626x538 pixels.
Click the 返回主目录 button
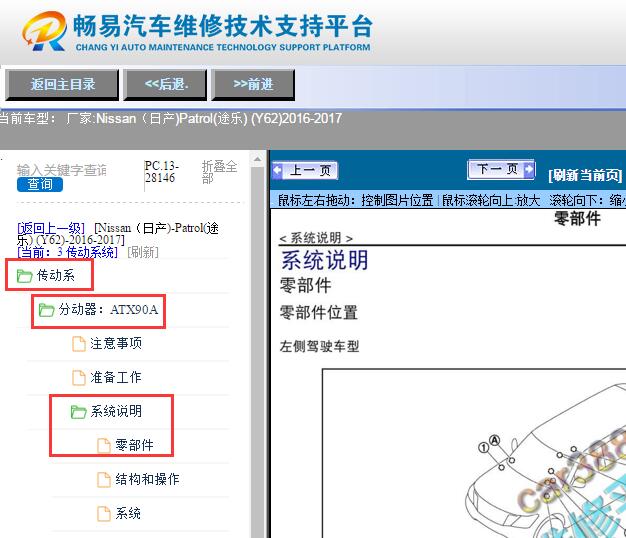(62, 85)
